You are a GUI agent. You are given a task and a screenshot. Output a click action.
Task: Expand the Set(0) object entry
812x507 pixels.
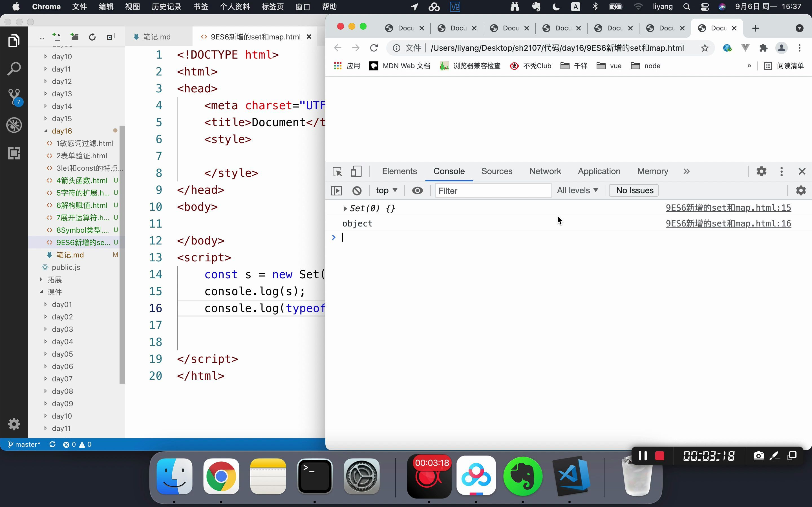(x=345, y=208)
